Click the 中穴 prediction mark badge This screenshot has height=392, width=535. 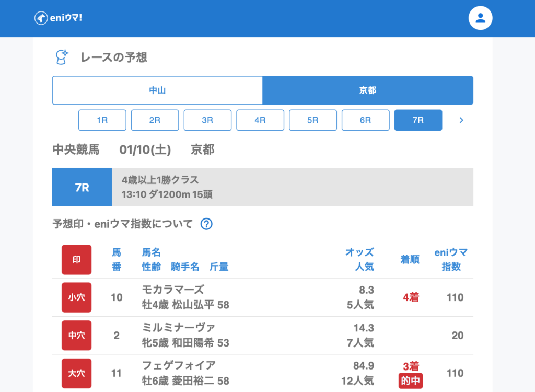click(76, 335)
